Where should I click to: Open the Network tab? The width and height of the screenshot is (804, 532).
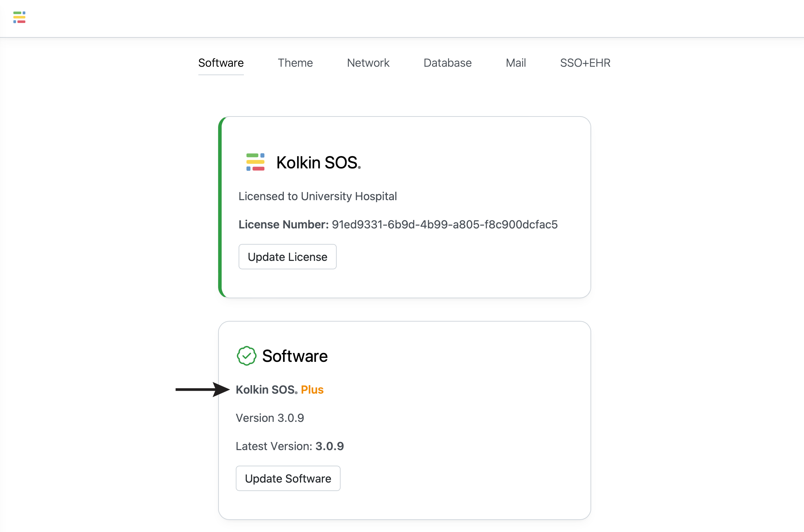point(368,63)
